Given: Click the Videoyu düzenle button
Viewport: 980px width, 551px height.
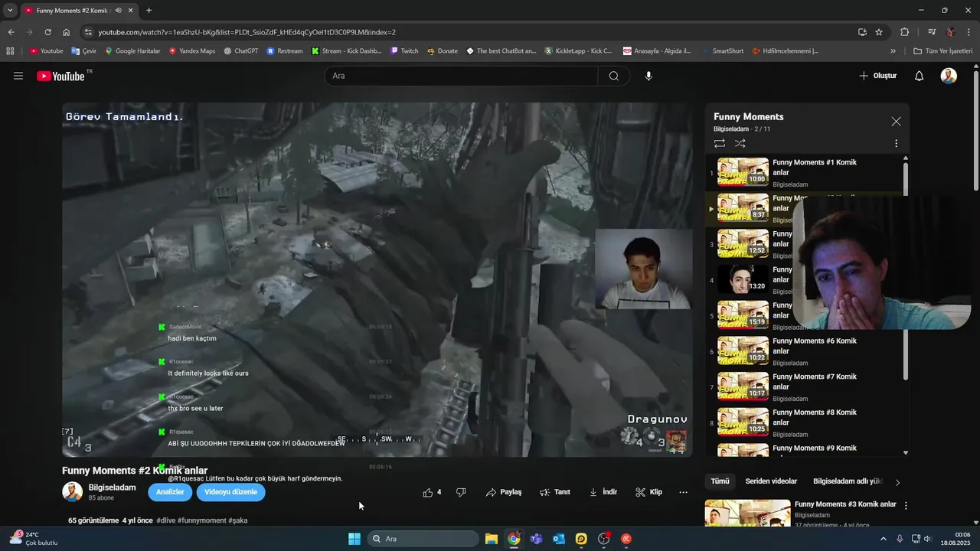Looking at the screenshot, I should coord(230,492).
